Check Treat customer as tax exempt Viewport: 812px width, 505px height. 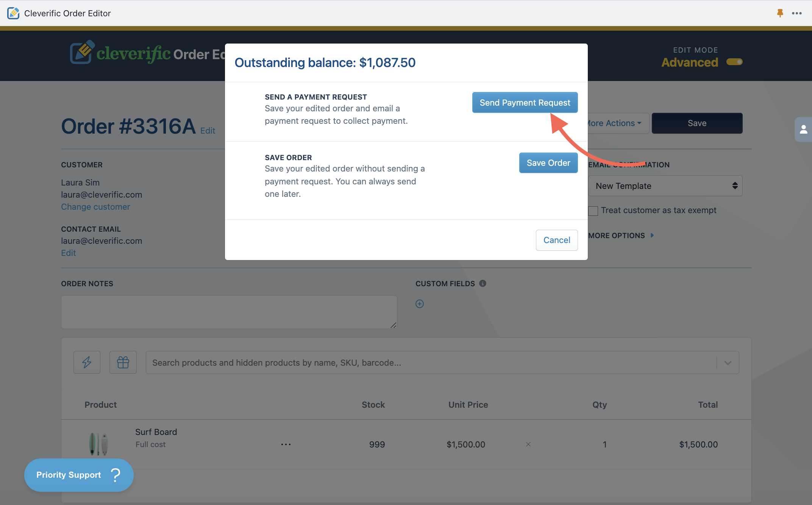coord(593,211)
